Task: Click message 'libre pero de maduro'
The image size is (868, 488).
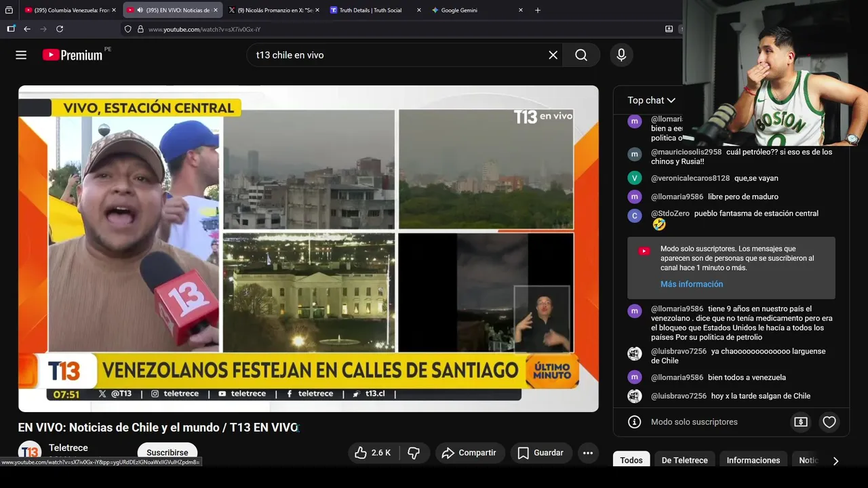Action: coord(743,197)
